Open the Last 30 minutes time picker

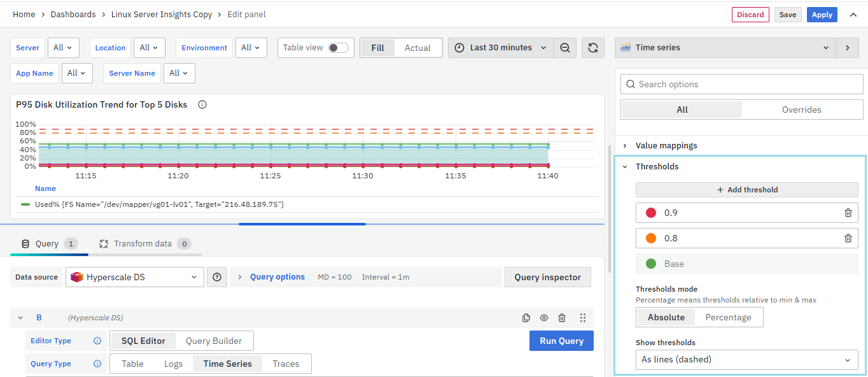pyautogui.click(x=501, y=48)
